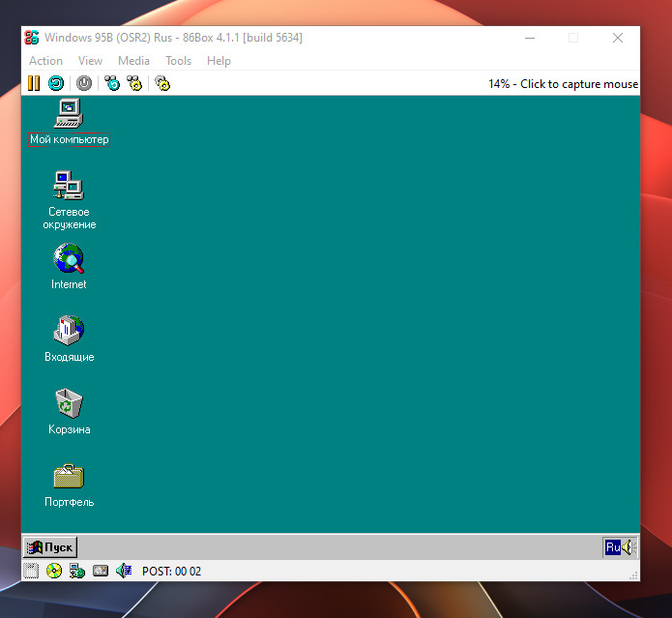Pause the emulated machine execution
Viewport: 672px width, 618px height.
(34, 84)
